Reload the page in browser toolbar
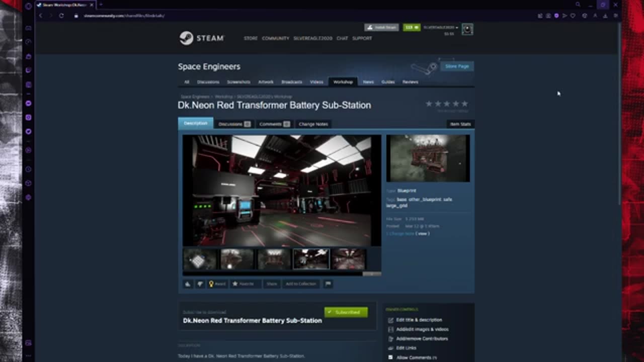This screenshot has width=644, height=362. pos(61,16)
